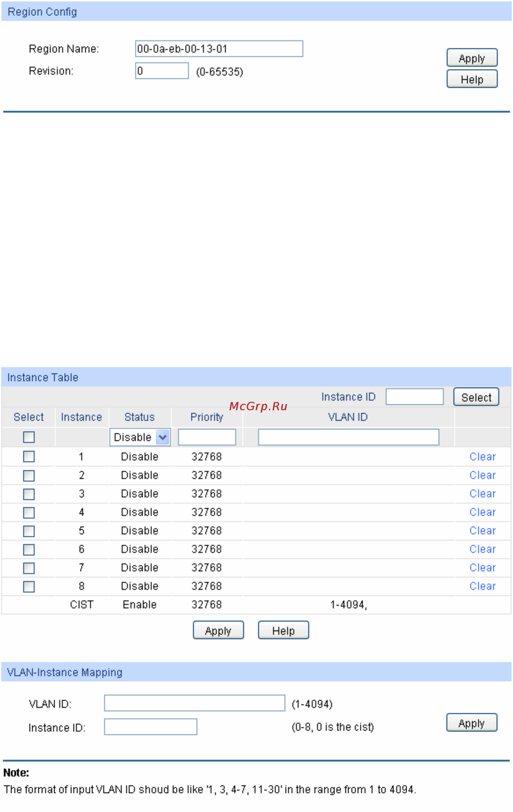Apply the Region Config settings
This screenshot has height=812, width=513.
tap(472, 58)
